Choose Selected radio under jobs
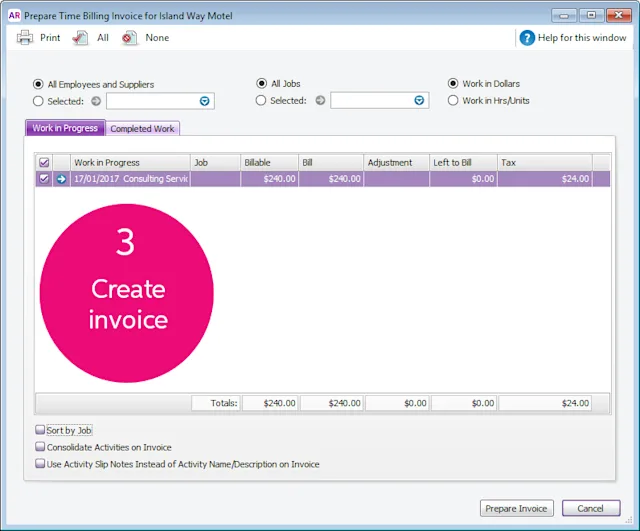 coord(261,100)
